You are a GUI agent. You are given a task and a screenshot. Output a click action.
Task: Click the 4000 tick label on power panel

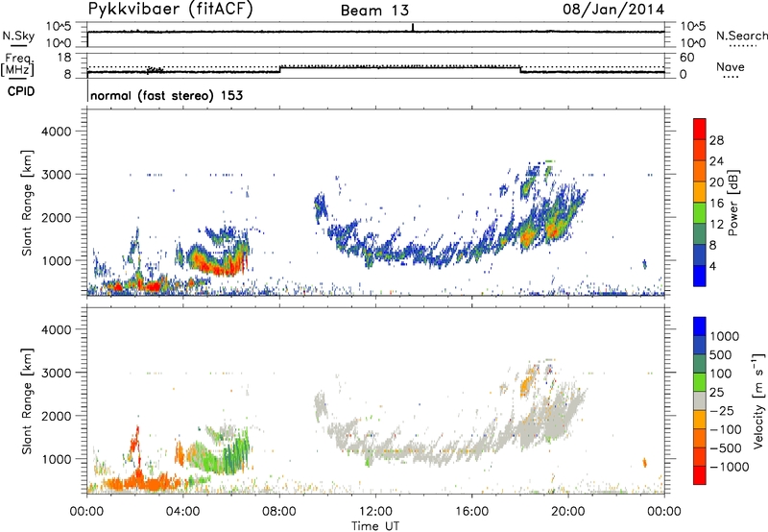click(56, 132)
